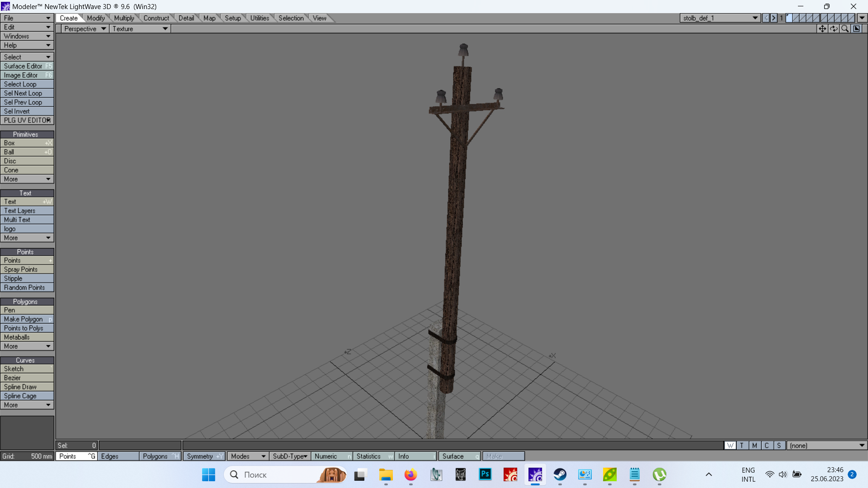The height and width of the screenshot is (488, 868).
Task: Open Steam from the taskbar
Action: [560, 474]
